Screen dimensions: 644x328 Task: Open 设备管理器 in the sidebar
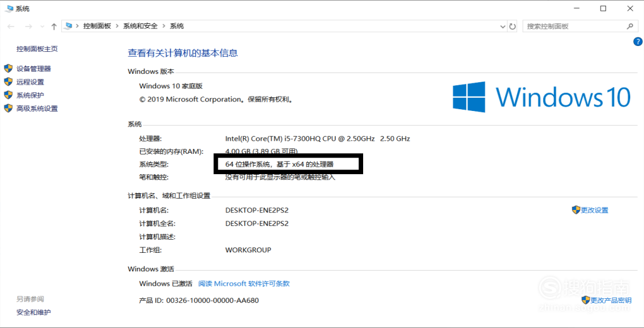pyautogui.click(x=33, y=69)
